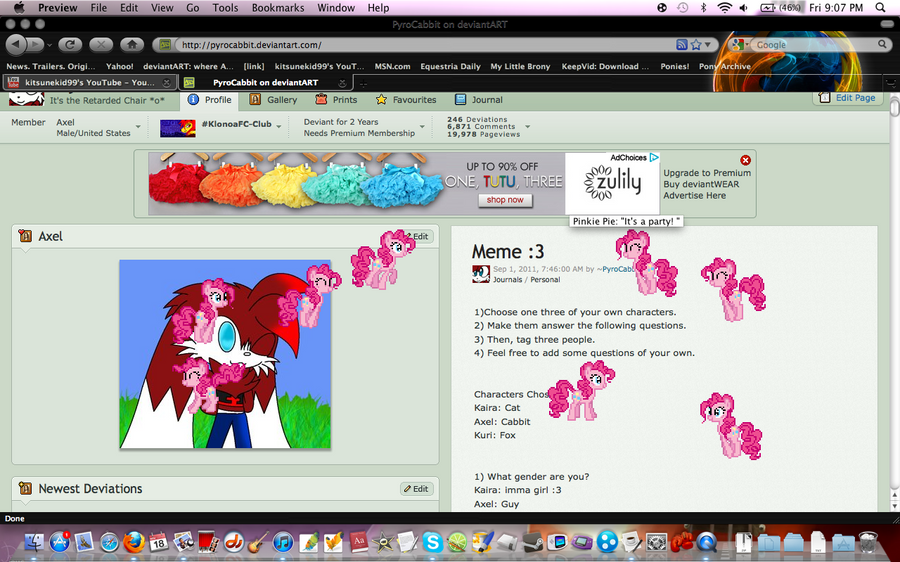Open the Prints tab
Viewport: 900px width, 562px height.
[x=336, y=100]
